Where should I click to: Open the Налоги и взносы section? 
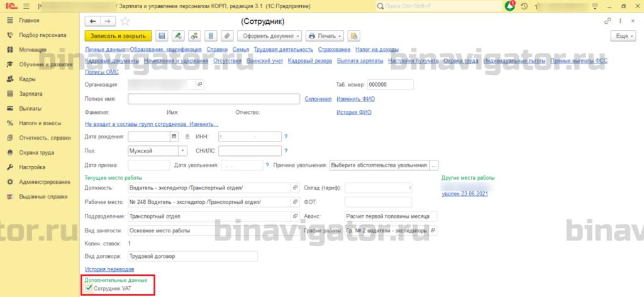[x=40, y=123]
